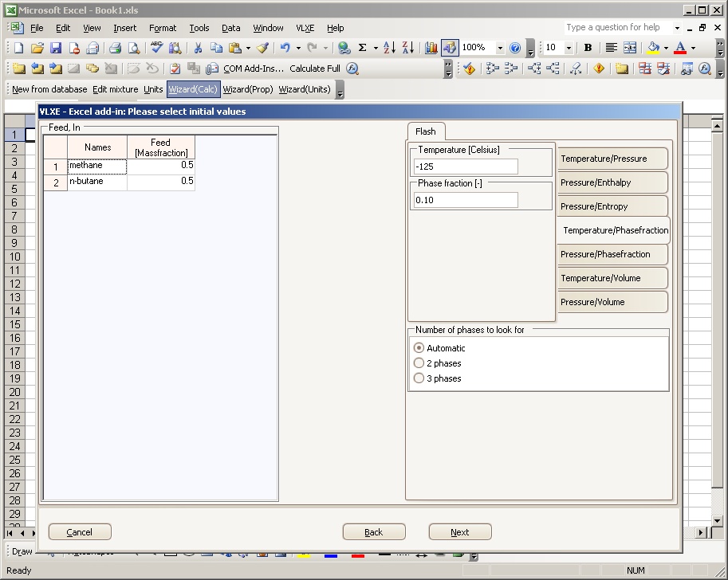
Task: Apply the red Font Color
Action: pyautogui.click(x=680, y=47)
